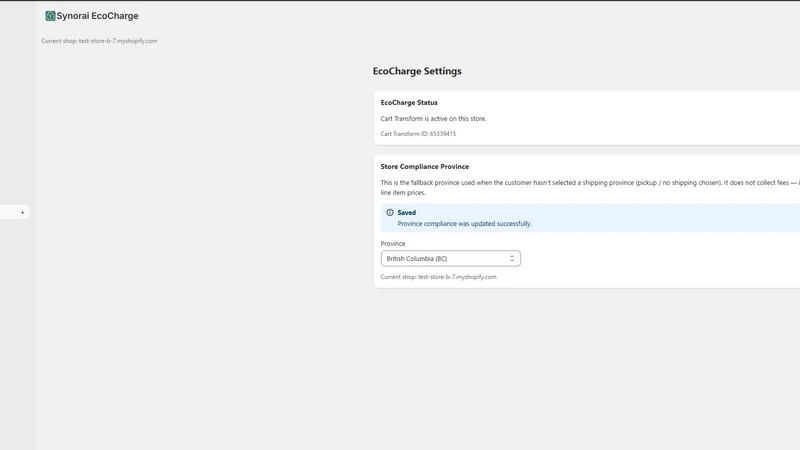Image resolution: width=800 pixels, height=450 pixels.
Task: Click the EcoCharge Settings heading
Action: pyautogui.click(x=417, y=71)
